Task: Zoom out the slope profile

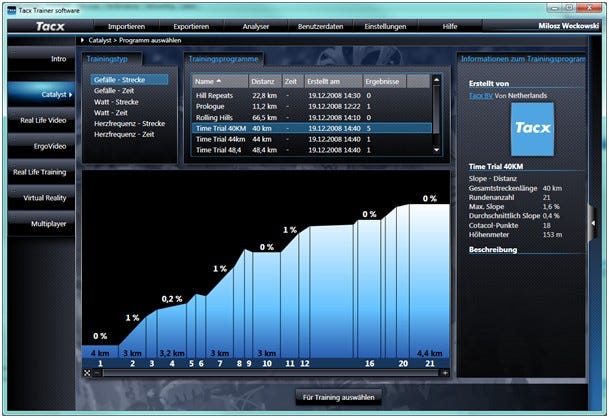Action: point(97,373)
